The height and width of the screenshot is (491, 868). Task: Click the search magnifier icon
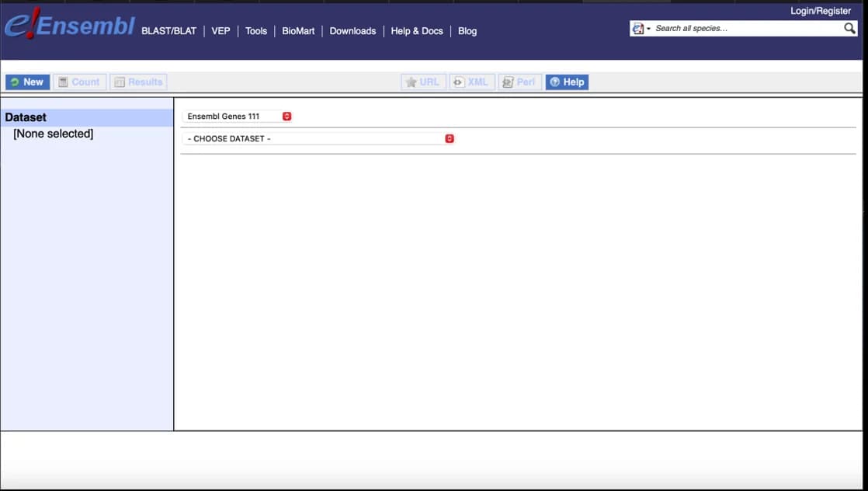tap(849, 28)
